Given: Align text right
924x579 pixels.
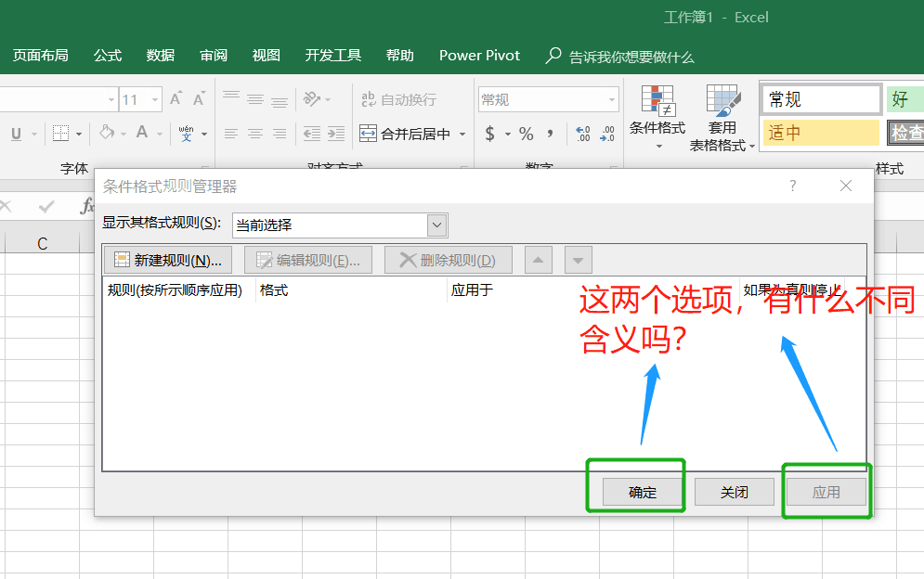Looking at the screenshot, I should (280, 134).
